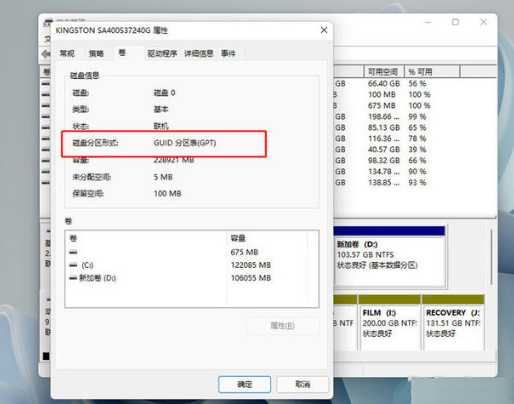This screenshot has height=404, width=514.
Task: Select the 新加卷 (D:) volume icon
Action: (73, 278)
